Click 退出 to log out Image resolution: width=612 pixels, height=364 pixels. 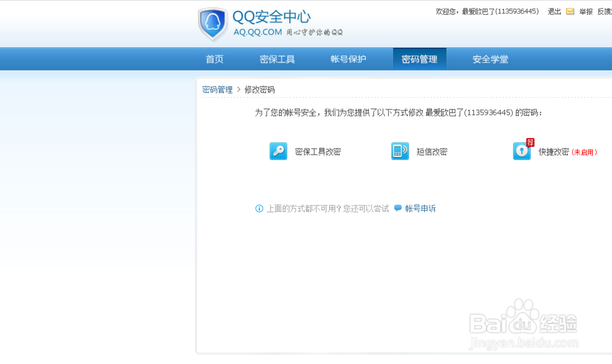point(554,11)
